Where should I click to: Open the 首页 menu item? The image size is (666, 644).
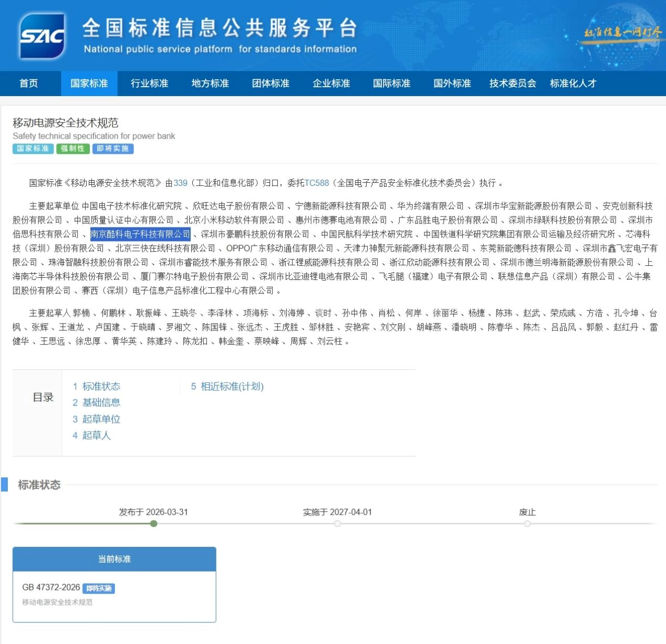pos(28,83)
